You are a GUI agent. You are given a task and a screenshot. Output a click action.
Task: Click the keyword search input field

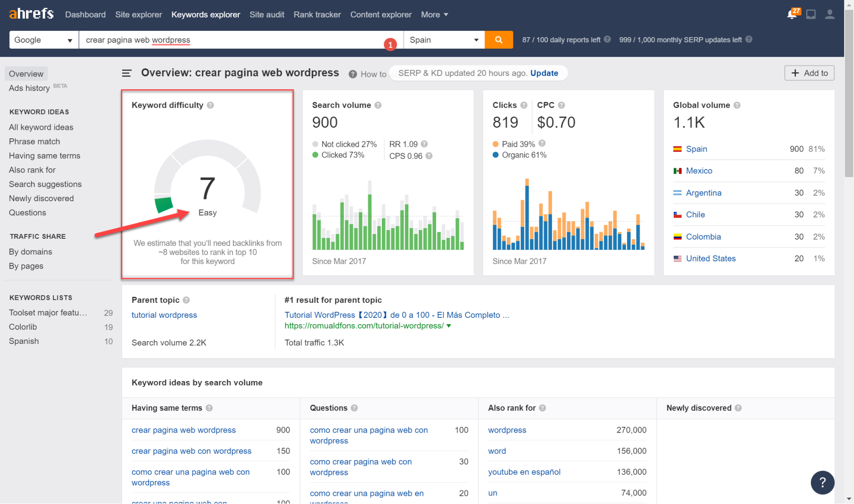coord(241,40)
